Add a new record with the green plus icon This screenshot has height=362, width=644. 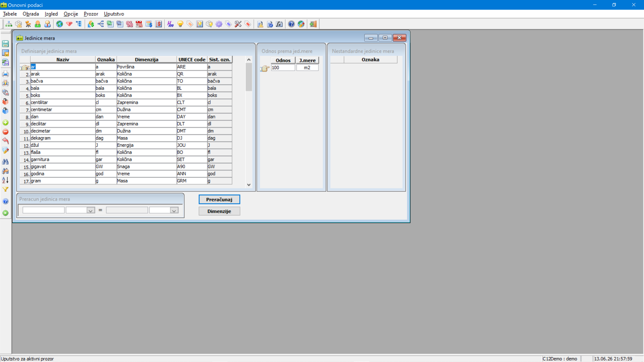point(6,122)
